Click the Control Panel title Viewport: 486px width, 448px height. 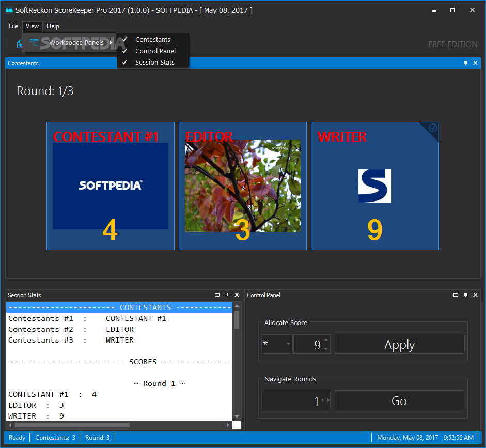click(263, 295)
